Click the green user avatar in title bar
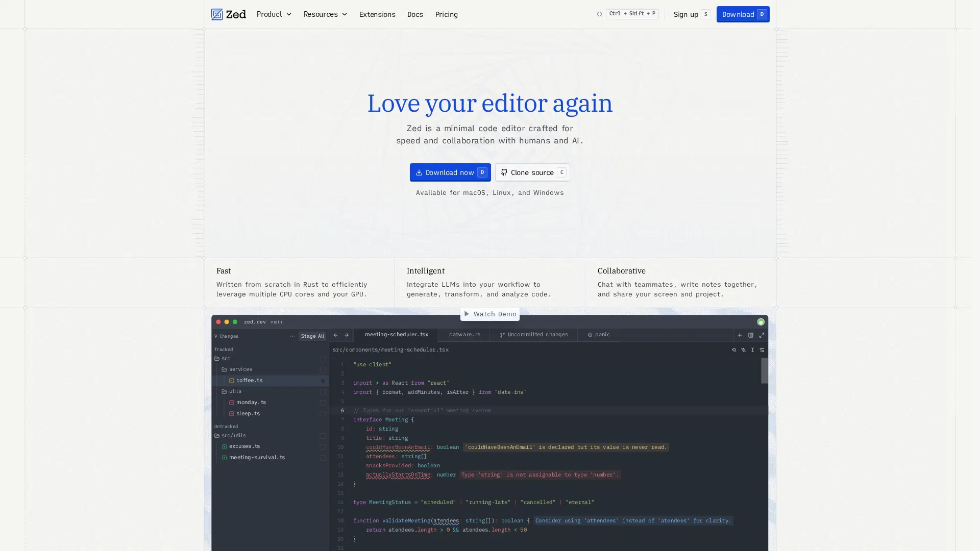The height and width of the screenshot is (551, 980). point(761,322)
